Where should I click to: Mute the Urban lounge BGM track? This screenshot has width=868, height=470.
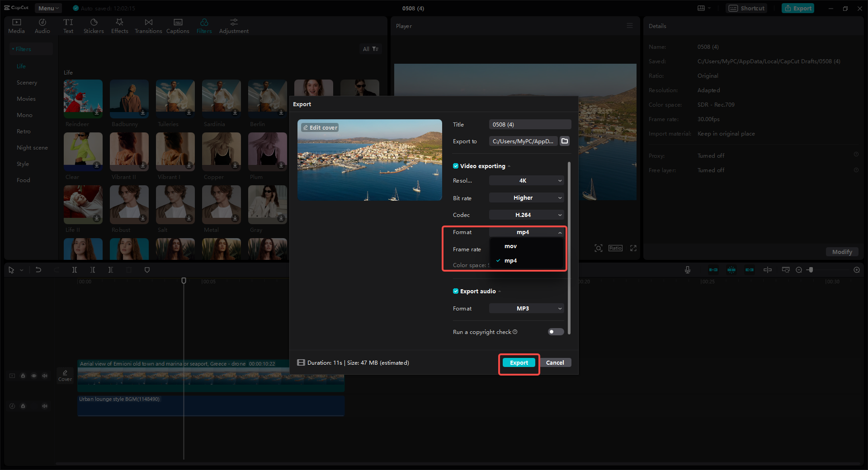tap(45, 406)
